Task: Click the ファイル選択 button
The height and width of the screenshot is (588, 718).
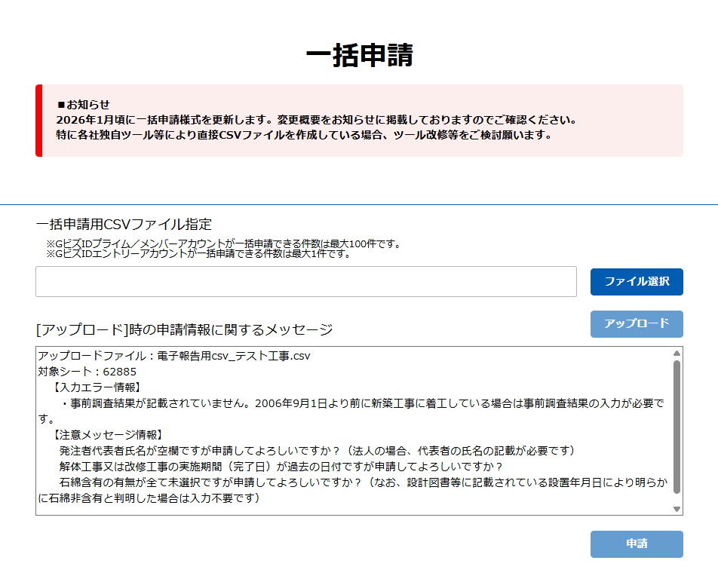Action: [636, 281]
